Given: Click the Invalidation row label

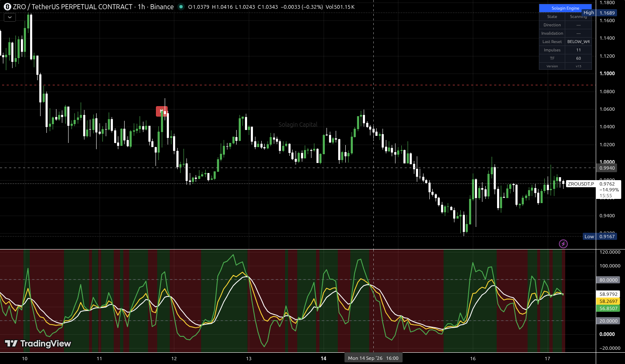Looking at the screenshot, I should point(552,33).
